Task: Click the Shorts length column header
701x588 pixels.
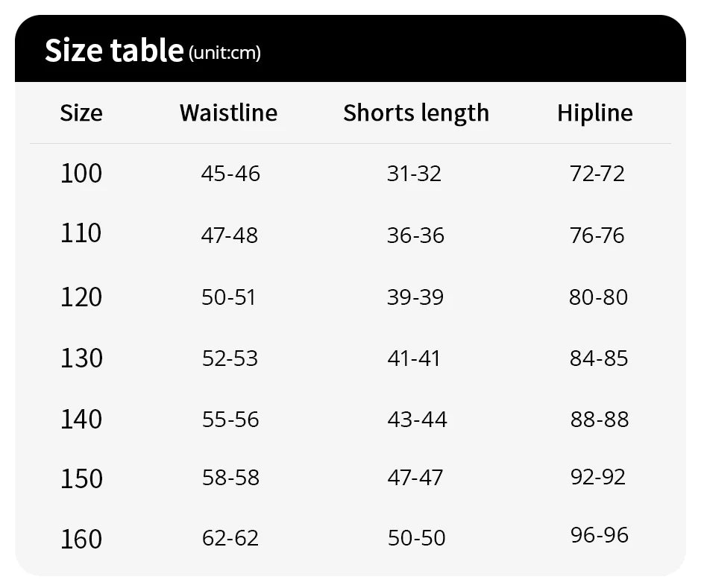Action: [416, 113]
